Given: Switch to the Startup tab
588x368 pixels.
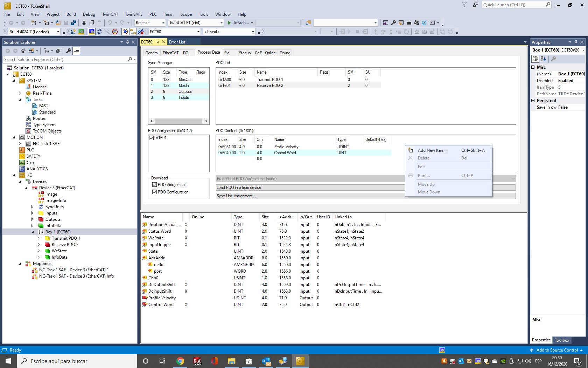Looking at the screenshot, I should [245, 53].
